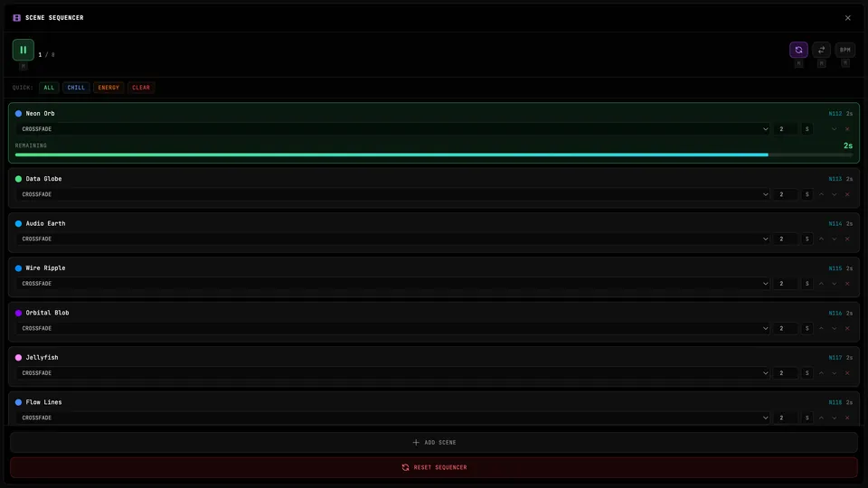Click MIDI map button under shuffle
Screen dimensions: 868x488
[822, 63]
